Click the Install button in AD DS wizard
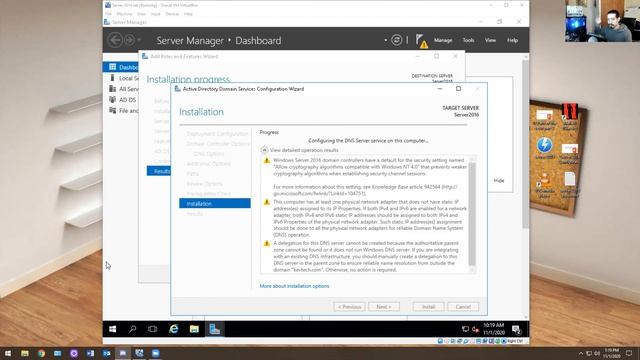Screen dimensions: 640x360 tap(428, 307)
